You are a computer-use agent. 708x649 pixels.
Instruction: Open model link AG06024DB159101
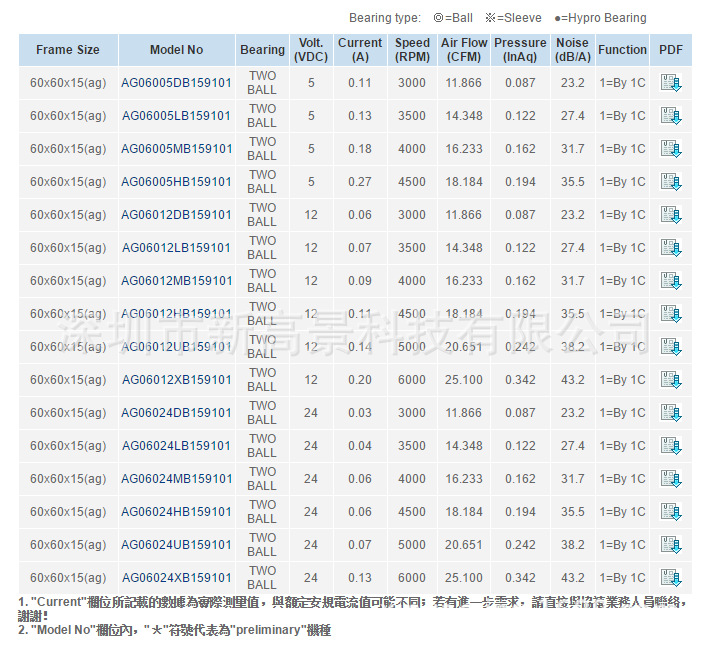tap(177, 413)
